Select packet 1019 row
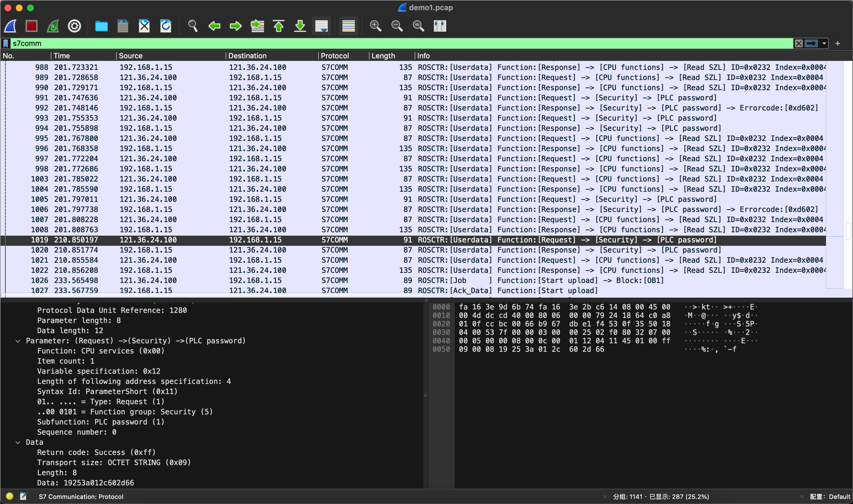The width and height of the screenshot is (853, 504). 413,240
